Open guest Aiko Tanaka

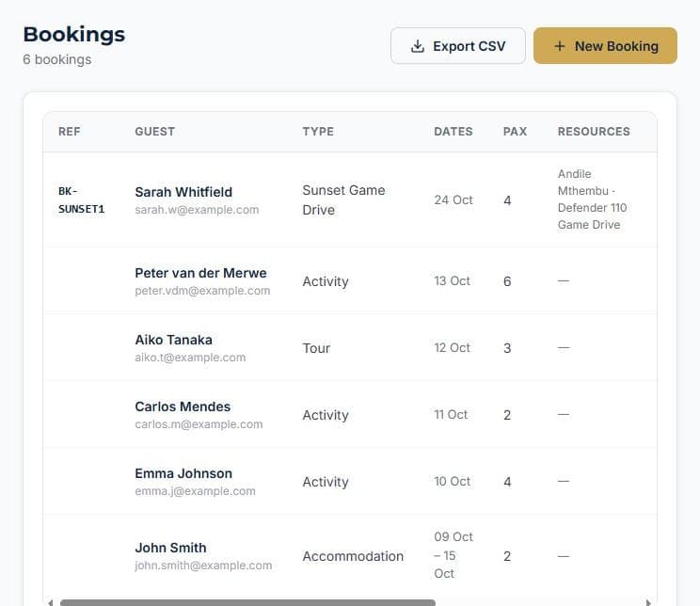tap(173, 340)
